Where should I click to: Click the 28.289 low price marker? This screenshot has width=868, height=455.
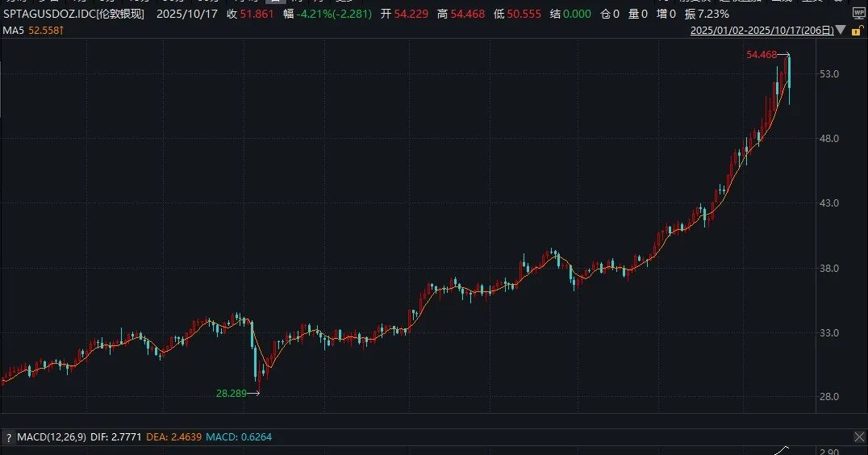tap(231, 393)
